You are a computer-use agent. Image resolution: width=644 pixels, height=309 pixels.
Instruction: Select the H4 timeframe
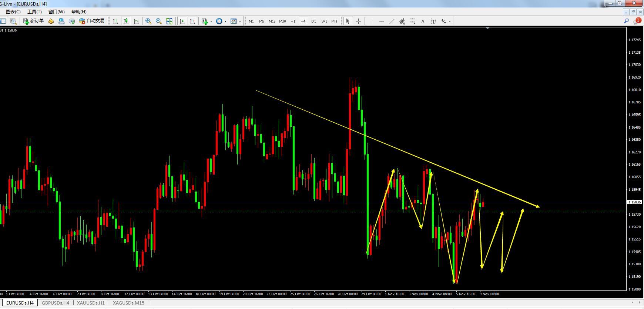click(303, 21)
